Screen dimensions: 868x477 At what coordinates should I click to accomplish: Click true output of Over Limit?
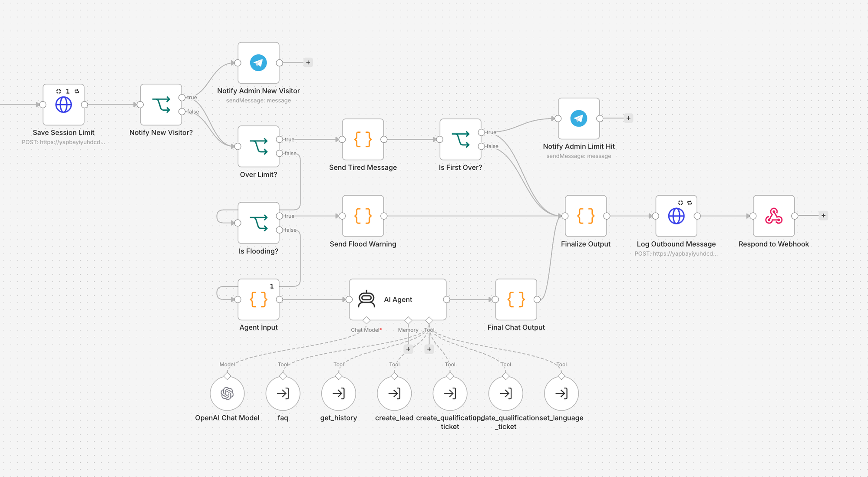(279, 139)
